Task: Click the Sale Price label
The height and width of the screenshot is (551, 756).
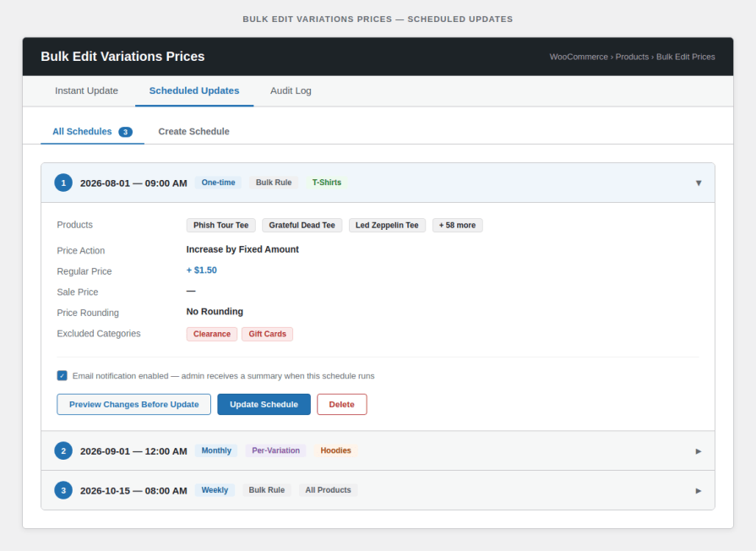Action: pos(78,292)
